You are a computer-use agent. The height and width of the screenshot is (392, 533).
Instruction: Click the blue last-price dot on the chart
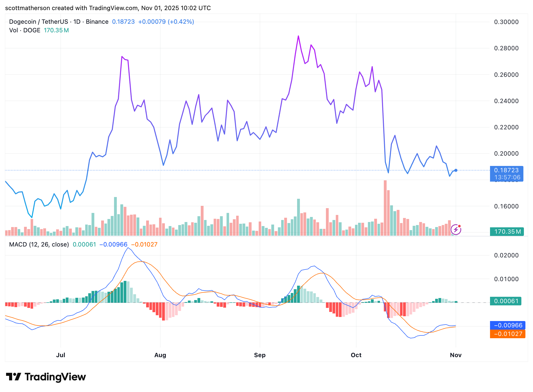click(x=456, y=170)
